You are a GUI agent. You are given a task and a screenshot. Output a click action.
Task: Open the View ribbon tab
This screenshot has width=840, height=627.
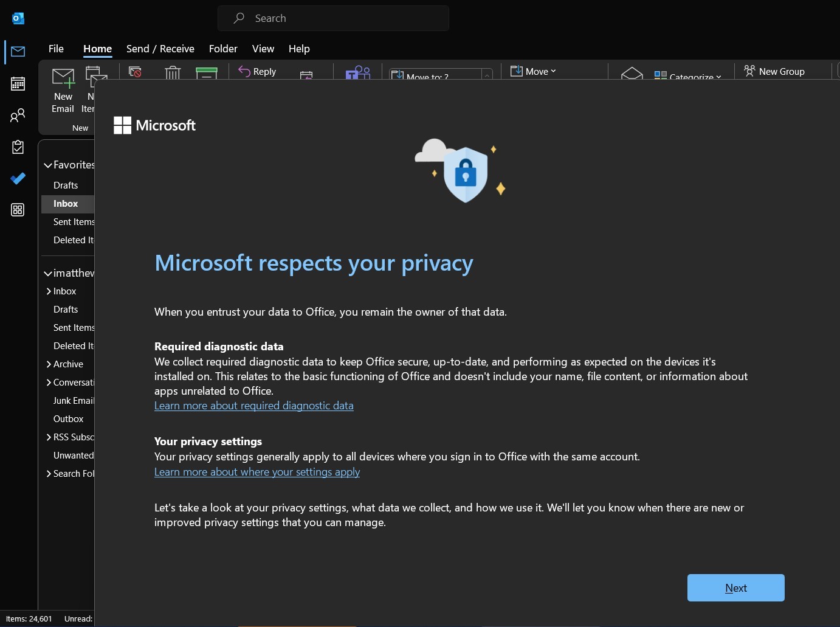point(263,49)
